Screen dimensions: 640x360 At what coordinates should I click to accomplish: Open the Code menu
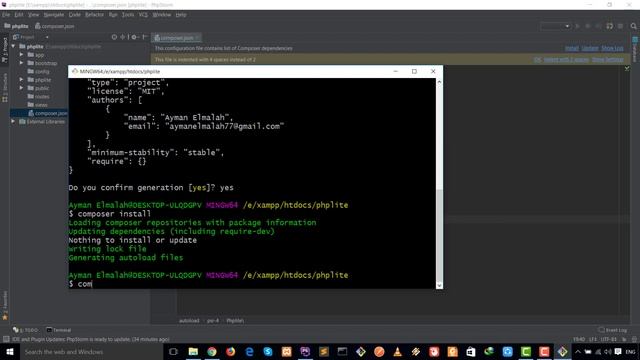pyautogui.click(x=74, y=15)
